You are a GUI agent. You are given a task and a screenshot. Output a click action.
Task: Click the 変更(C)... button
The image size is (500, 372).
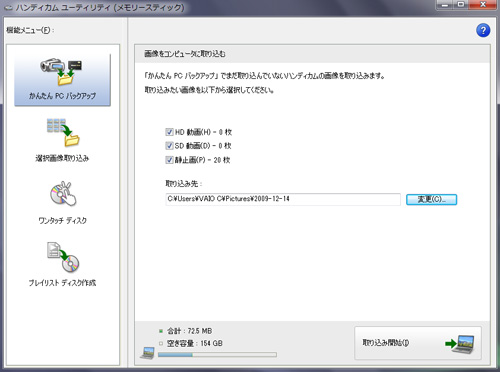pyautogui.click(x=431, y=199)
